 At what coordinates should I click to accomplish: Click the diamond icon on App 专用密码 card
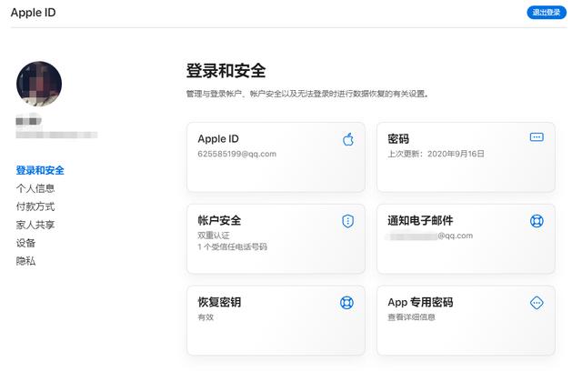(537, 303)
